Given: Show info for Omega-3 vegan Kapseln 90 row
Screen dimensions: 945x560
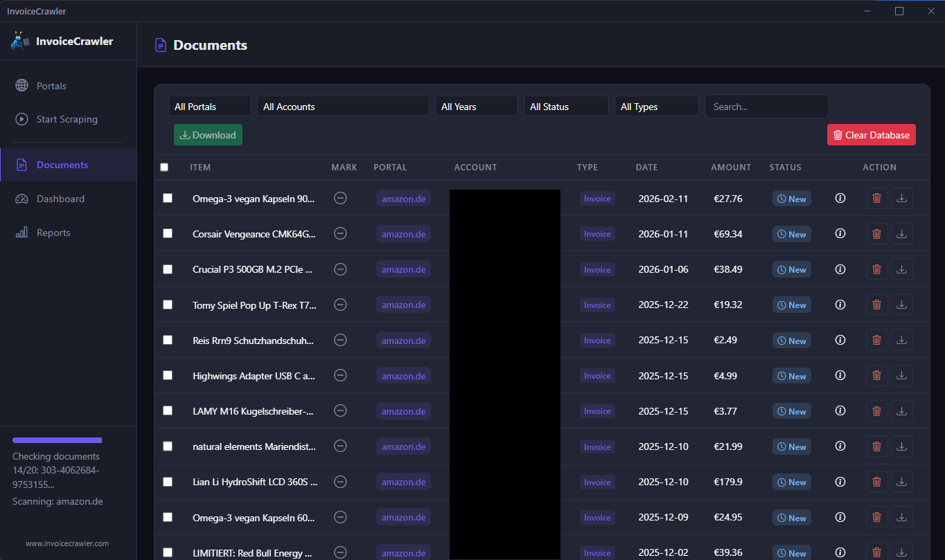Looking at the screenshot, I should [840, 199].
